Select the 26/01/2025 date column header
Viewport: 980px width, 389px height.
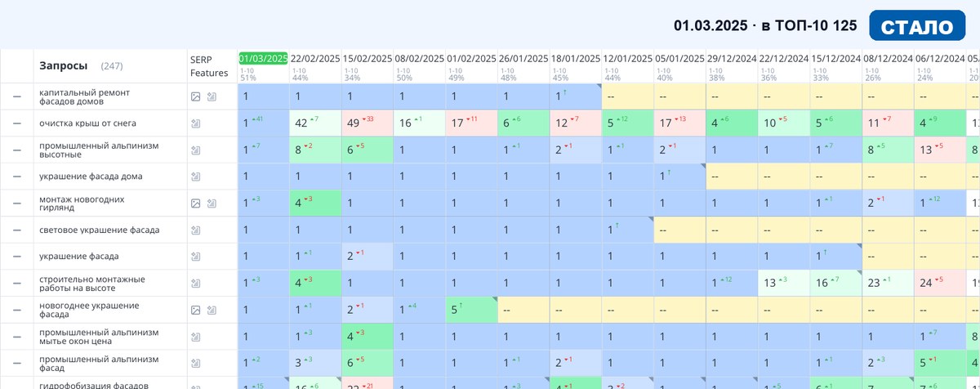pos(523,59)
